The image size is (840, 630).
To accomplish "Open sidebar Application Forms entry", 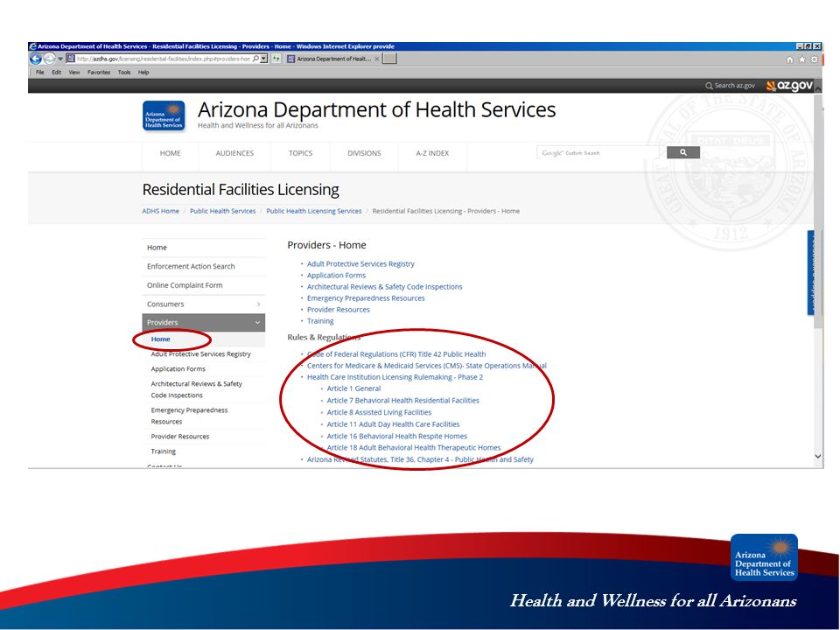I will click(178, 369).
